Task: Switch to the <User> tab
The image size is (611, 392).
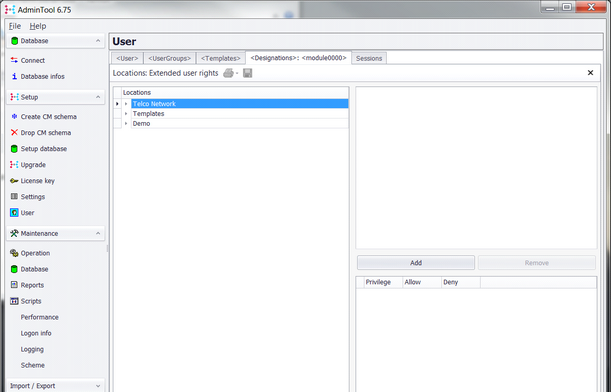Action: tap(127, 58)
